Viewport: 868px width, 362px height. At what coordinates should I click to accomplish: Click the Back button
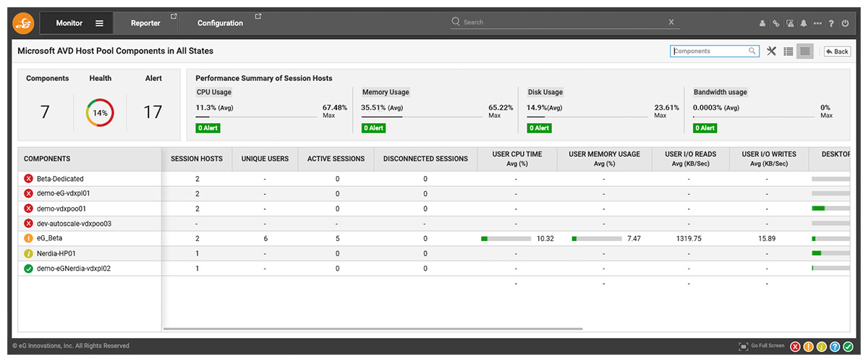(837, 51)
